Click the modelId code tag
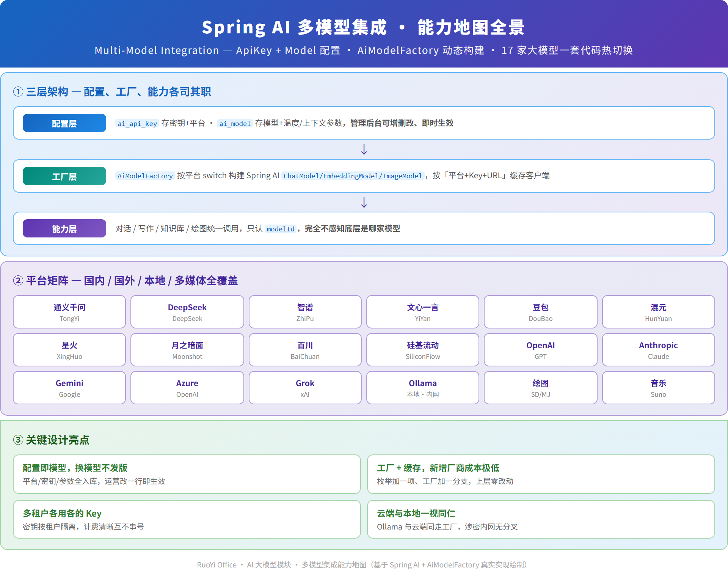 [281, 229]
